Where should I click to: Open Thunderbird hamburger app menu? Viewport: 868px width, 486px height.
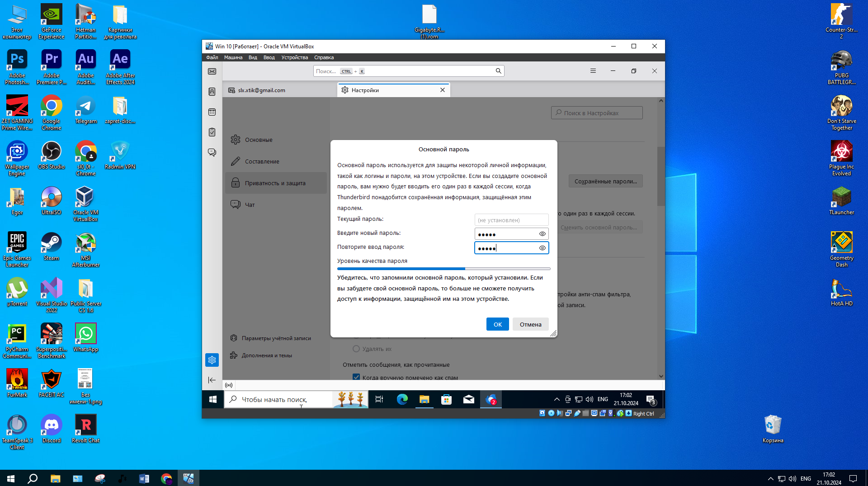[593, 71]
